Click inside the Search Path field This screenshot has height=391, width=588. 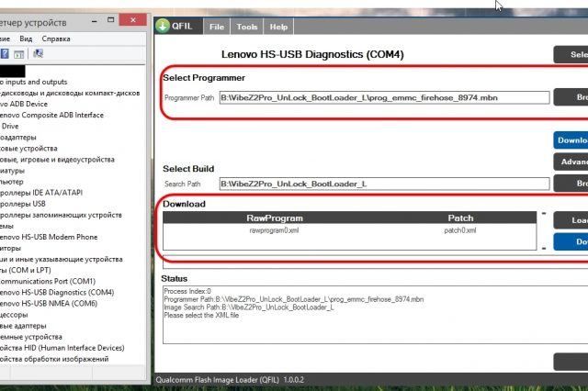click(x=384, y=184)
